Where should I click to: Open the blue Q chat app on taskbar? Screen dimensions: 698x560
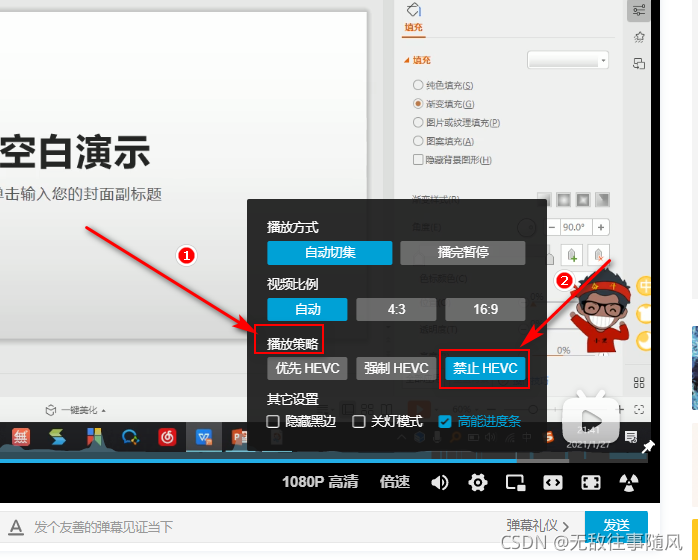pos(130,437)
